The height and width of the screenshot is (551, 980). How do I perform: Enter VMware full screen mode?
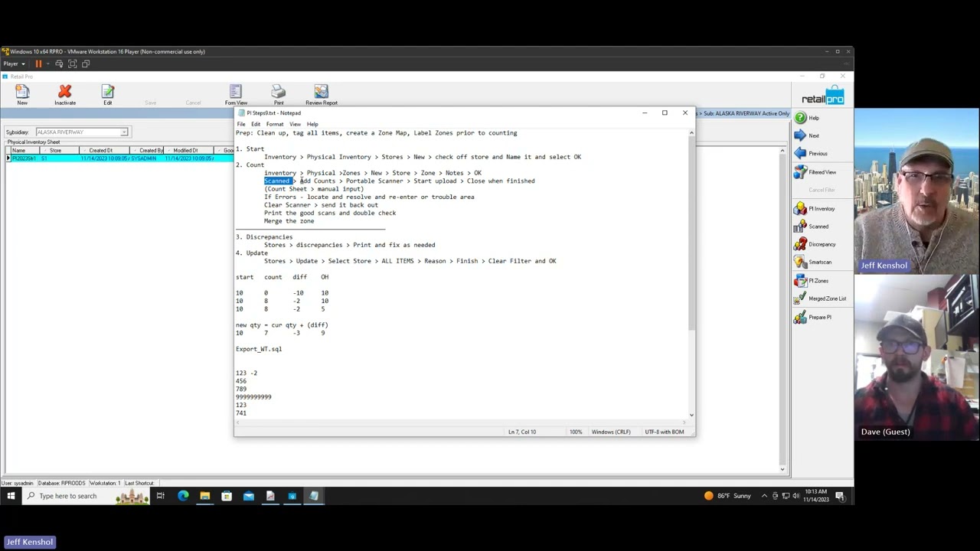(73, 64)
